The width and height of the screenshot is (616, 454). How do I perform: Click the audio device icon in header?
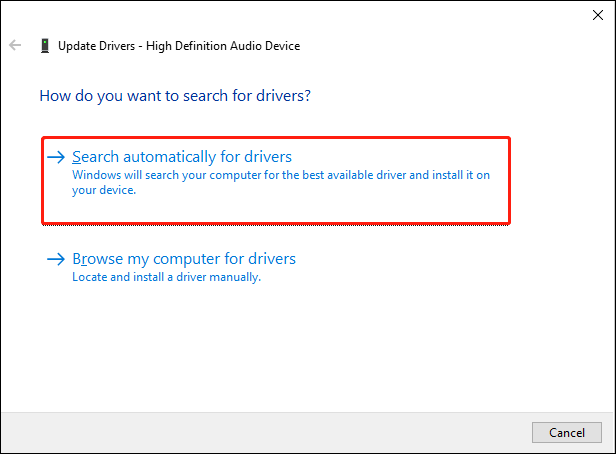click(x=45, y=46)
